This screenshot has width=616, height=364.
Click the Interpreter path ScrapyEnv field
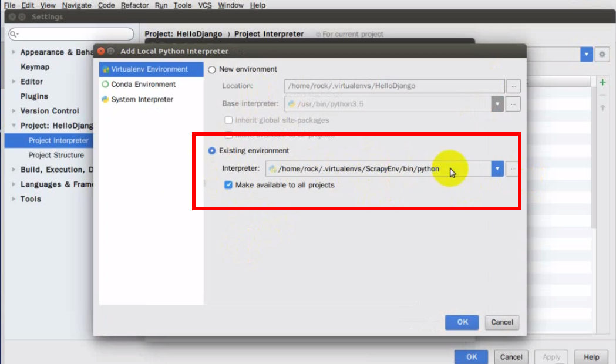(378, 169)
